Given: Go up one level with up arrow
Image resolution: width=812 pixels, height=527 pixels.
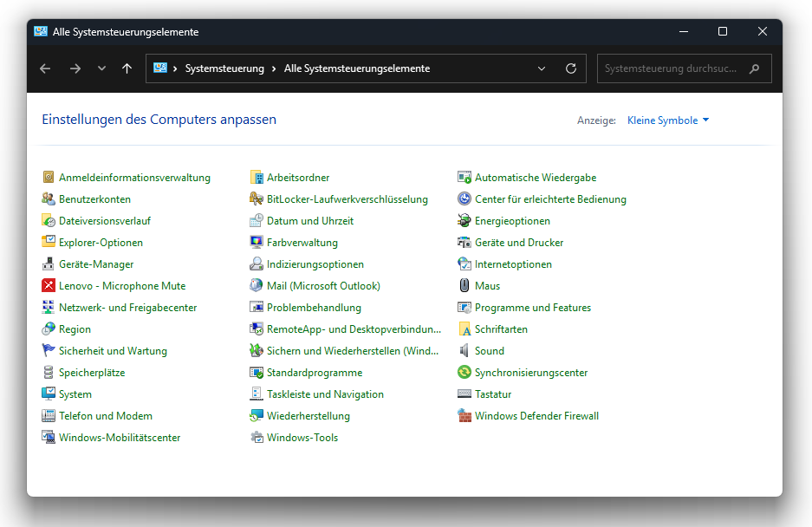Looking at the screenshot, I should click(127, 68).
